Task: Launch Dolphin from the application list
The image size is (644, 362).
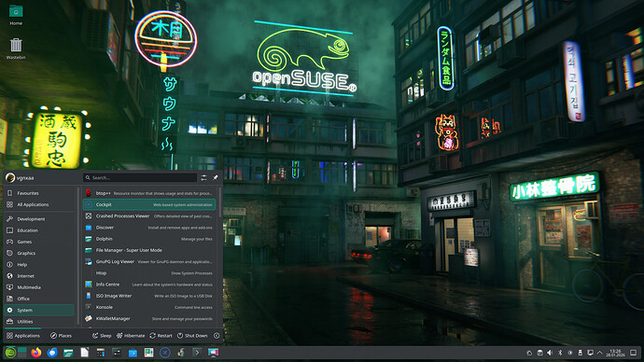Action: (149, 239)
